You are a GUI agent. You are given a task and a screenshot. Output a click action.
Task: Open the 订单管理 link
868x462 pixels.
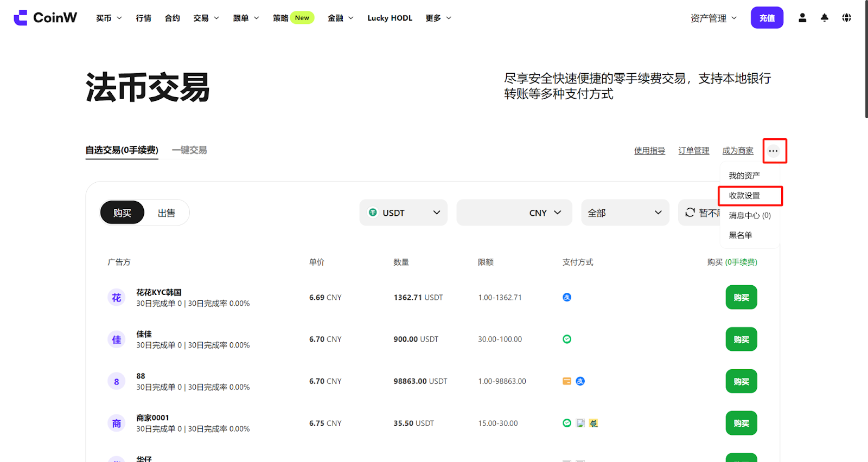[693, 151]
